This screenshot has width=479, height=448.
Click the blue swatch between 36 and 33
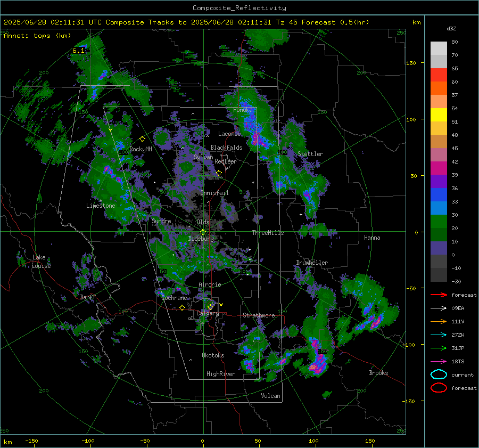click(439, 195)
